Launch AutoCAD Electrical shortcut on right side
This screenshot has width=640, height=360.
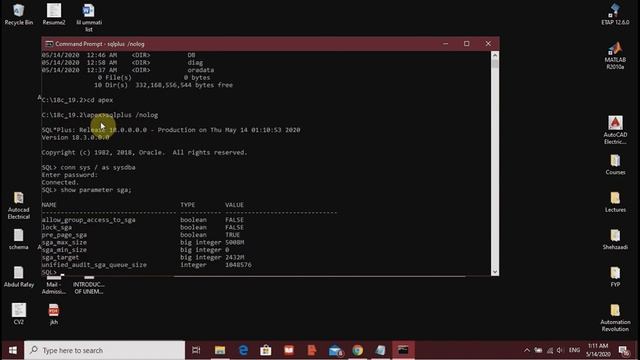tap(615, 130)
